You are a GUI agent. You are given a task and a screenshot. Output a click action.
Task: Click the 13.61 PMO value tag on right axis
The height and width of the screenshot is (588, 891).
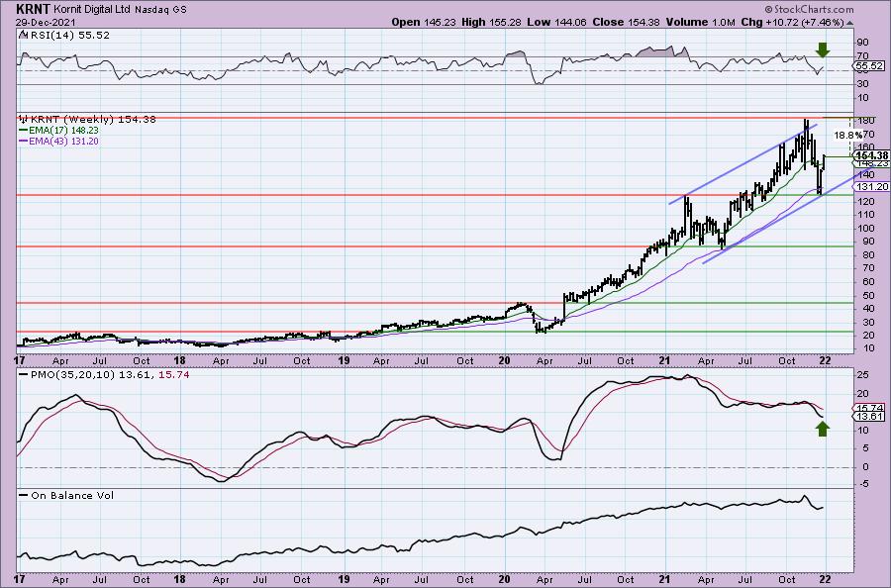(869, 417)
